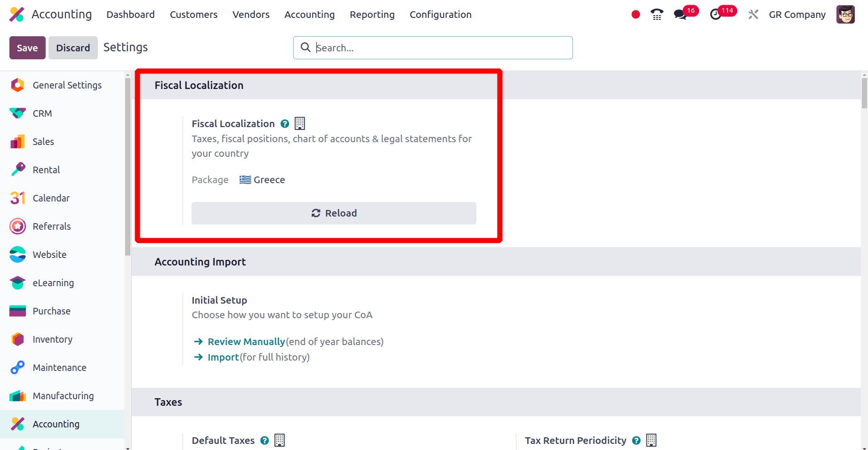This screenshot has width=868, height=450.
Task: Open the VoIP phone icon
Action: (657, 15)
